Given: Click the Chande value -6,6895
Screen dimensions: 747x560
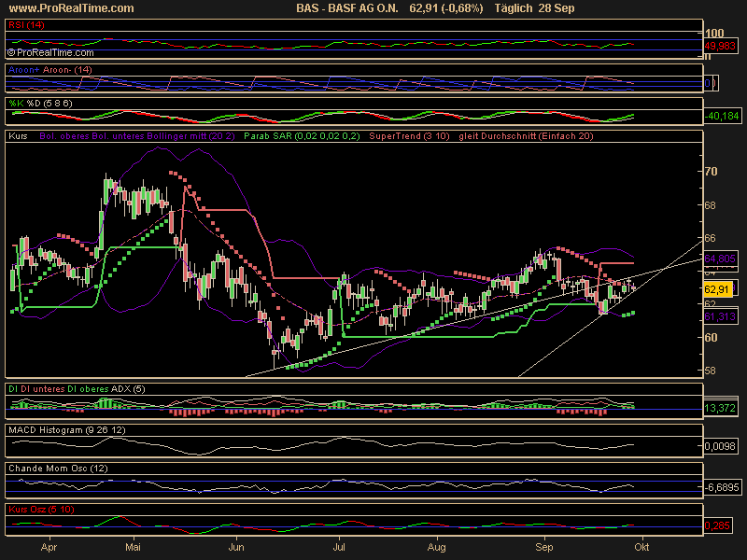Looking at the screenshot, I should (x=722, y=487).
